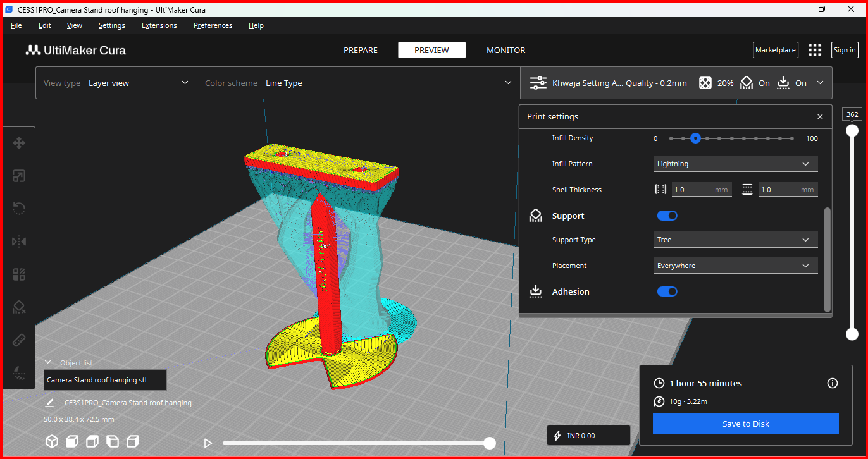Screen dimensions: 868x459
Task: Collapse the Object list expander
Action: pos(47,362)
